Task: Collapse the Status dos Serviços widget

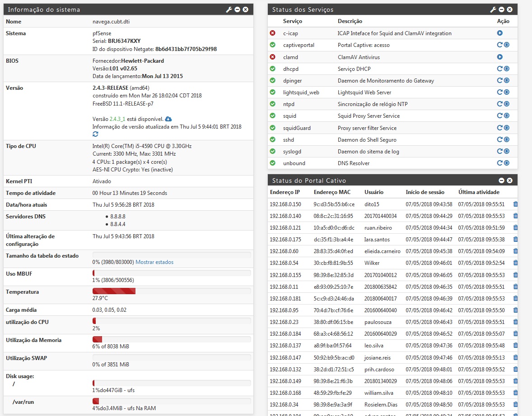Action: click(501, 9)
